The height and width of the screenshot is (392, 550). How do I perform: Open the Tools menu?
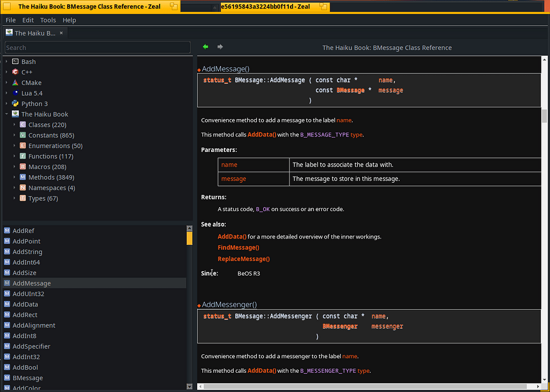(48, 20)
